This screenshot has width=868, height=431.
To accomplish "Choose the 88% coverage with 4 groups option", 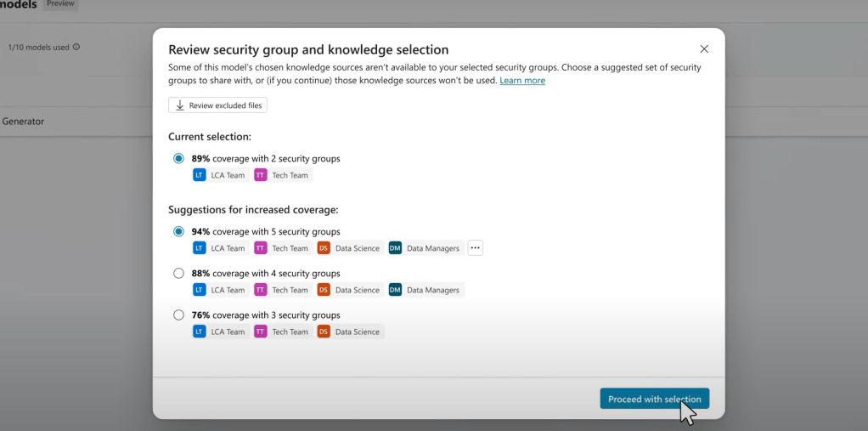I will click(x=178, y=273).
